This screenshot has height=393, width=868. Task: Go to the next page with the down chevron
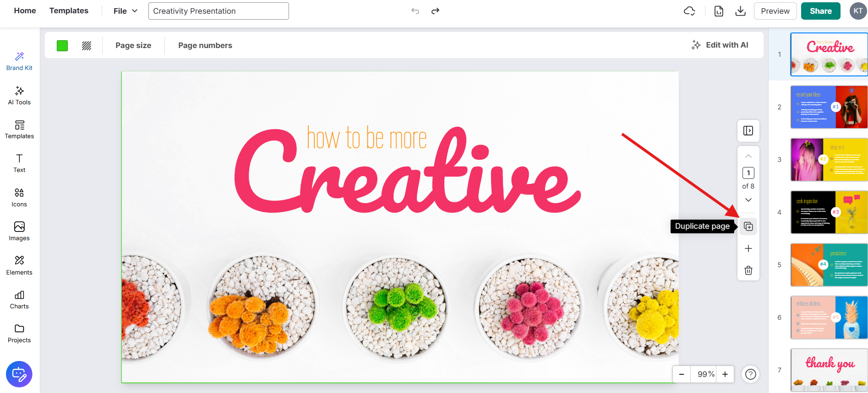tap(748, 200)
